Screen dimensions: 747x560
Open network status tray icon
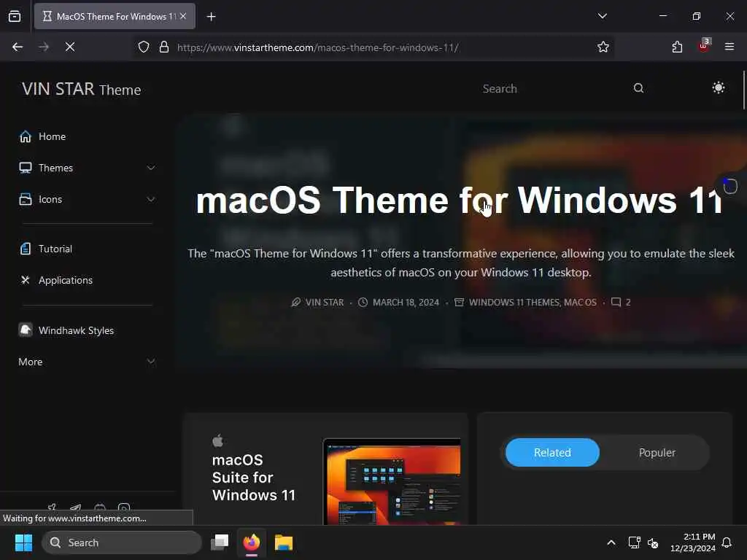[x=634, y=542]
